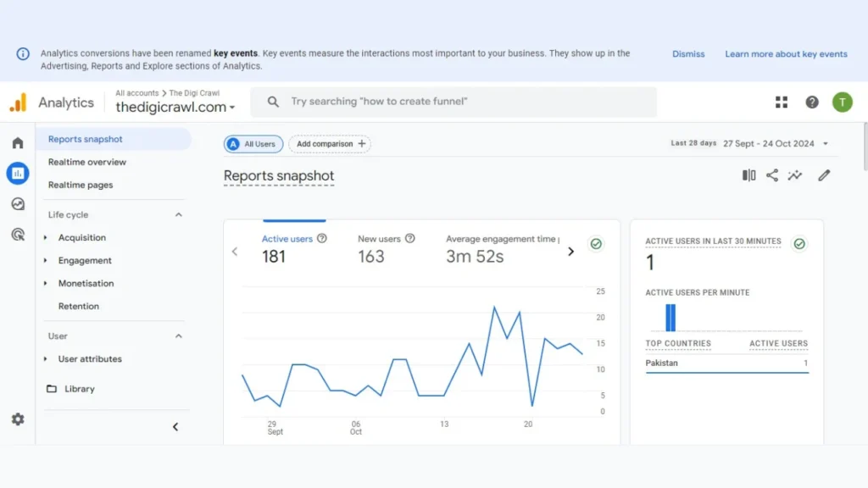Click the ACTIVE USERS PER MINUTE label
Image resolution: width=868 pixels, height=488 pixels.
(698, 292)
